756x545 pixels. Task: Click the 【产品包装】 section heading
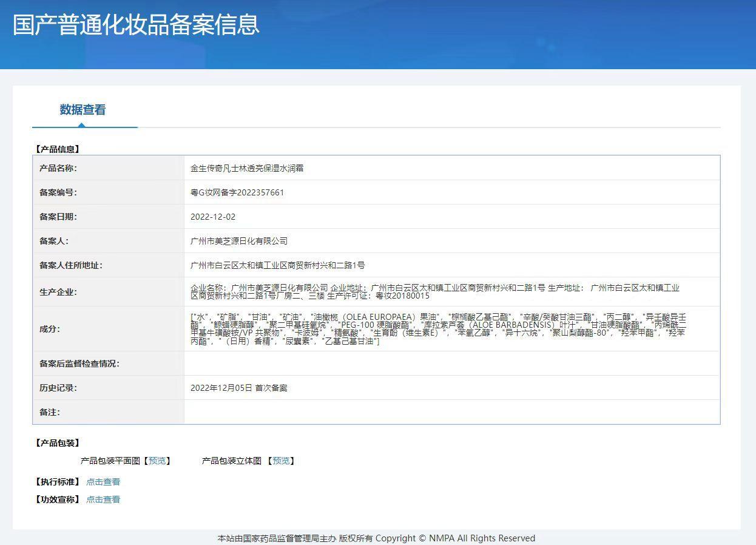click(57, 443)
